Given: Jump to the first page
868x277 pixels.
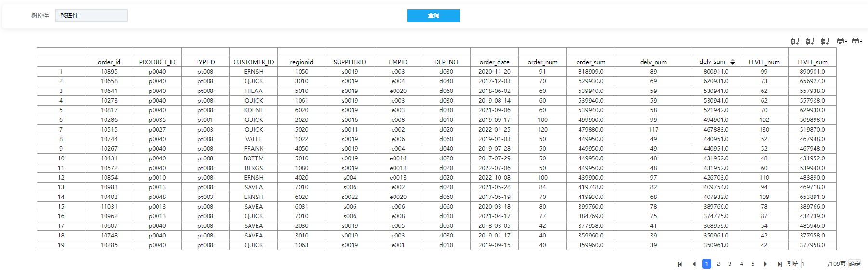Looking at the screenshot, I should [x=680, y=264].
